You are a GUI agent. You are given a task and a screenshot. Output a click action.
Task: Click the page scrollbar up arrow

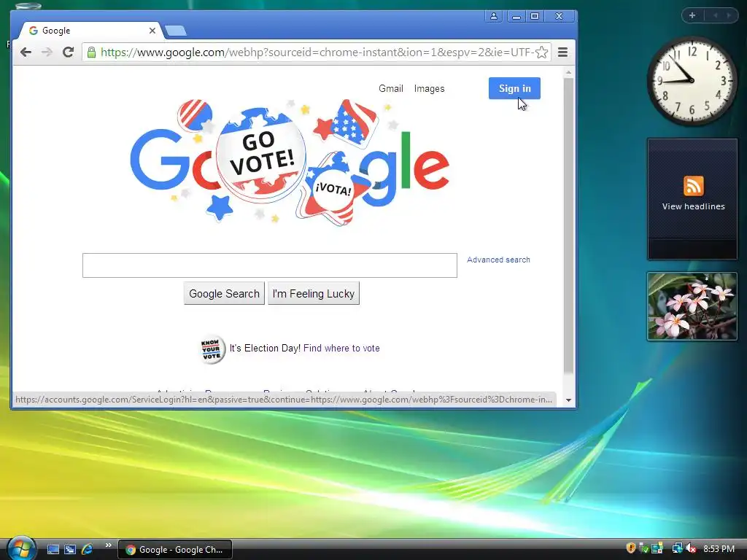coord(568,72)
